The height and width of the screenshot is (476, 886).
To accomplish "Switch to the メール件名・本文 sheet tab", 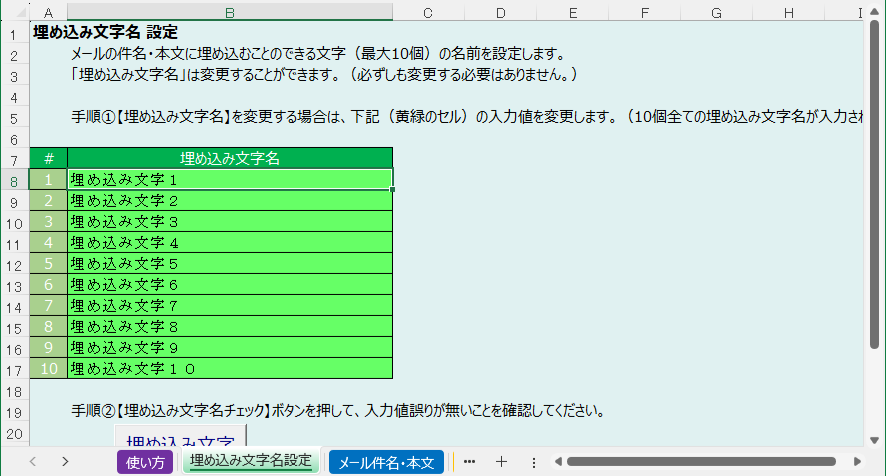I will pyautogui.click(x=386, y=462).
